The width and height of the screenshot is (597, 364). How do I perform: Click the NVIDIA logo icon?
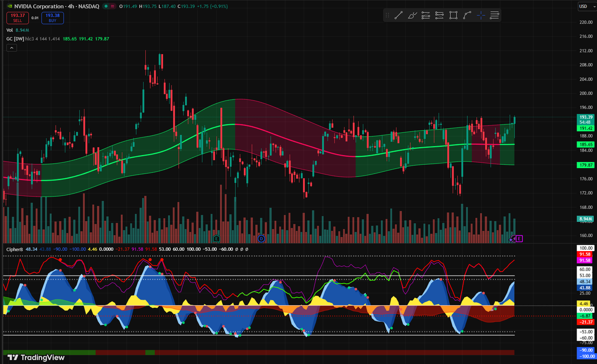click(x=9, y=6)
